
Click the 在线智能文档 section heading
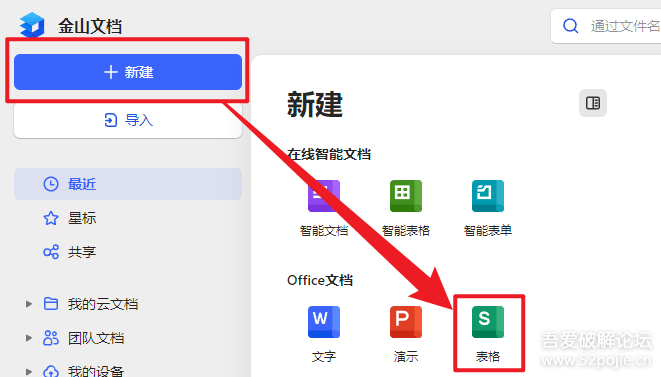point(329,154)
